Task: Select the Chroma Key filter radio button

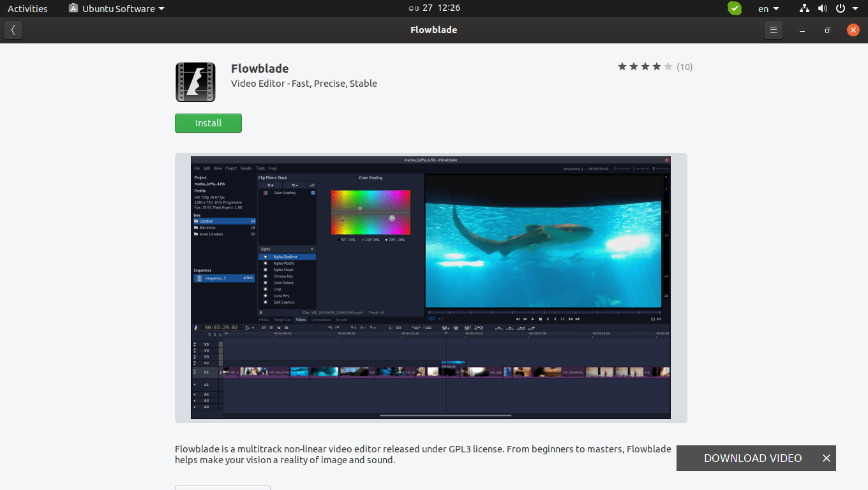Action: (x=266, y=276)
